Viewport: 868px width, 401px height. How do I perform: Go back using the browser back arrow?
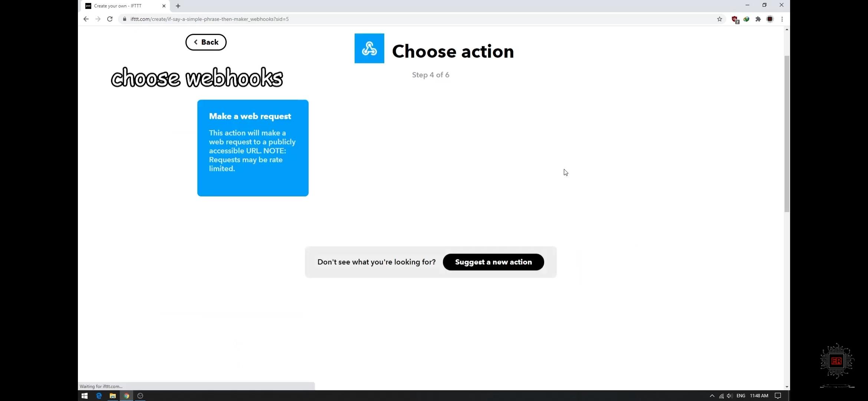86,19
